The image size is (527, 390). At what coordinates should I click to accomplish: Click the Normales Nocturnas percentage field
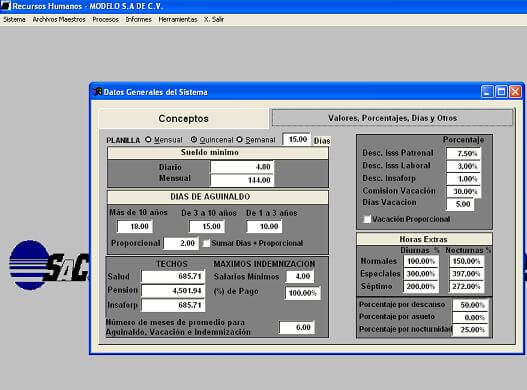(467, 261)
